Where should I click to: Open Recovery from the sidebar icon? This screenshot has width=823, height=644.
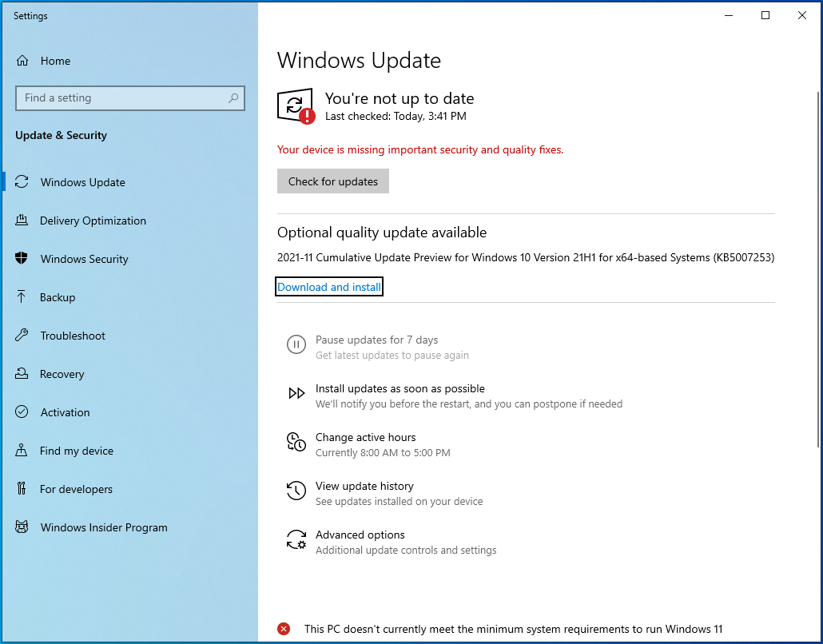pos(22,374)
